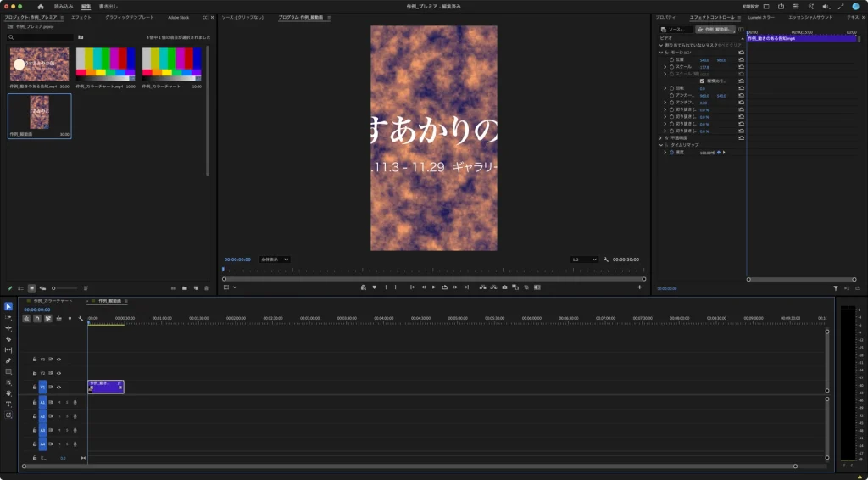Image resolution: width=868 pixels, height=480 pixels.
Task: Click the timeline playhead timecode 00:00:00:00
Action: 37,310
